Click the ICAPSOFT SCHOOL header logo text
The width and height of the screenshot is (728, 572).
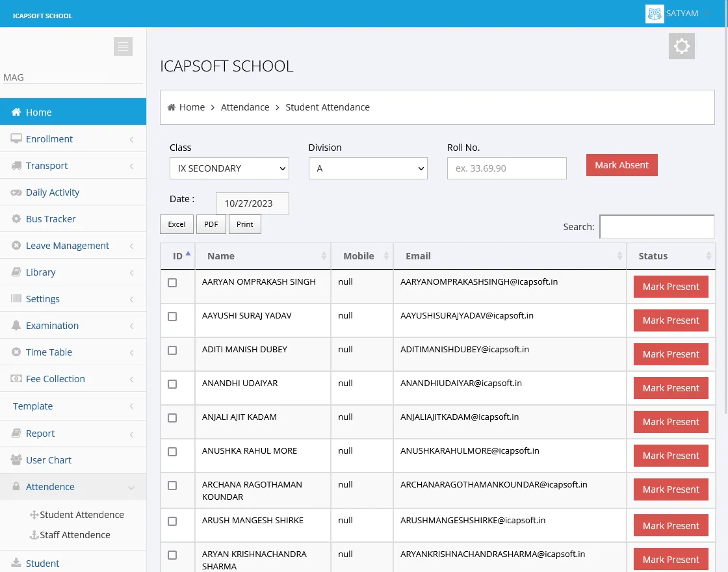(x=43, y=16)
